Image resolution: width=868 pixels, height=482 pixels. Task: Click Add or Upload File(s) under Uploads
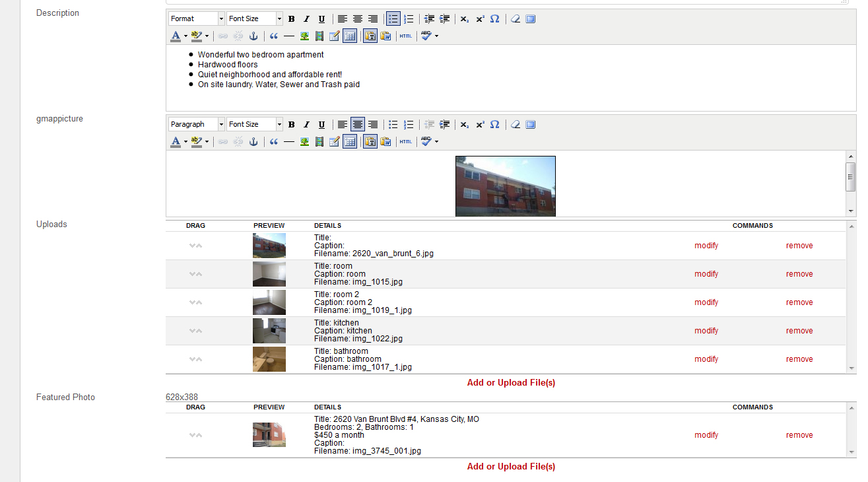pos(511,383)
